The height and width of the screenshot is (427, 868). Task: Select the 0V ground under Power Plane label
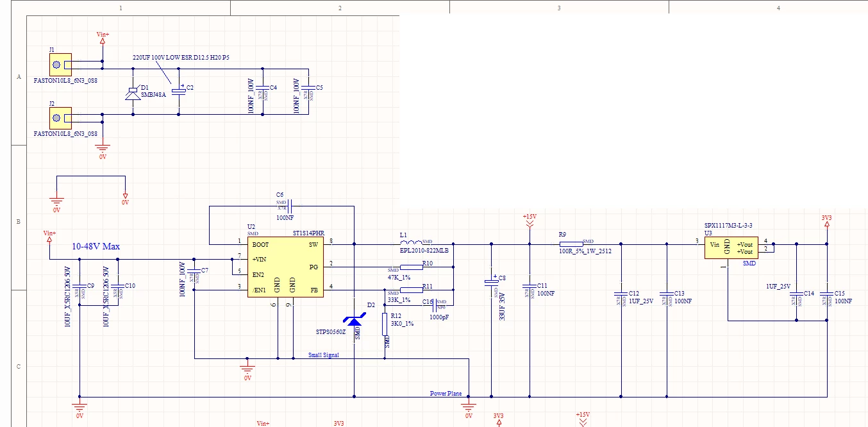click(x=469, y=408)
